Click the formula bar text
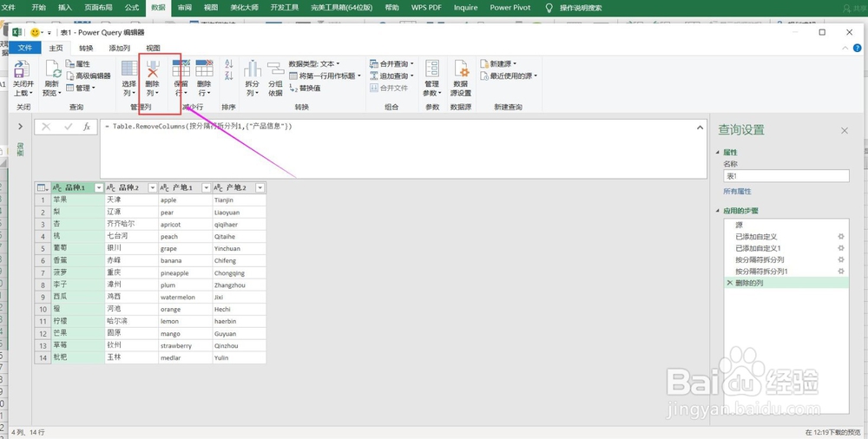Screen dimensions: 868x439 pyautogui.click(x=198, y=126)
